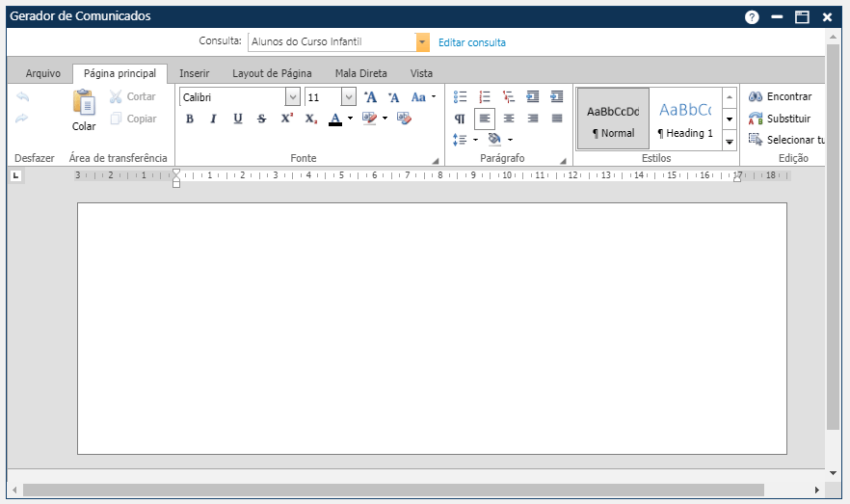Viewport: 850px width, 504px height.
Task: Toggle show paragraph marks
Action: (460, 119)
